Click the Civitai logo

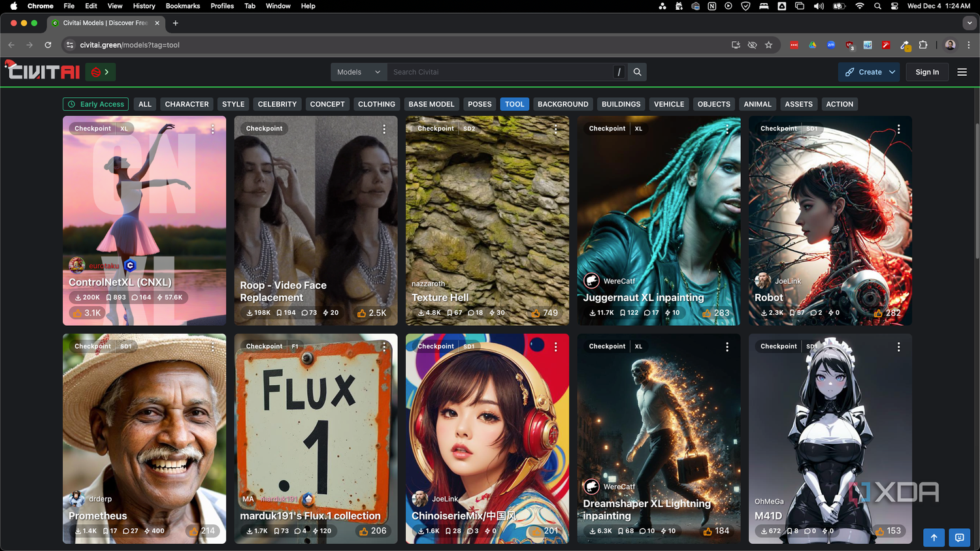point(42,71)
